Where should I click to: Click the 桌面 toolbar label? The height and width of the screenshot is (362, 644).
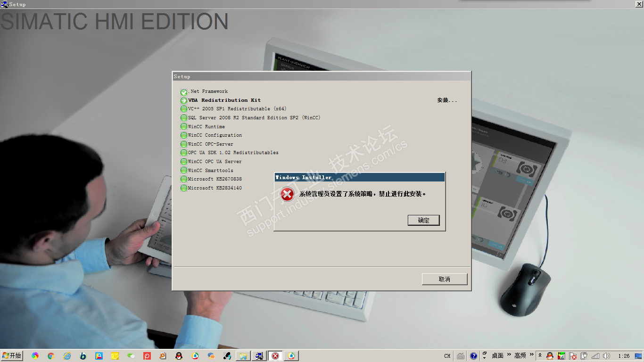point(498,356)
